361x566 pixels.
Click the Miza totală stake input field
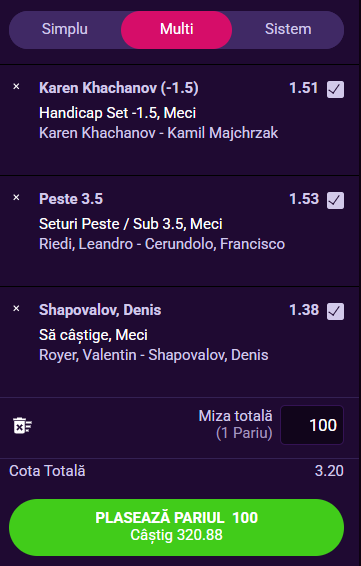coord(312,425)
